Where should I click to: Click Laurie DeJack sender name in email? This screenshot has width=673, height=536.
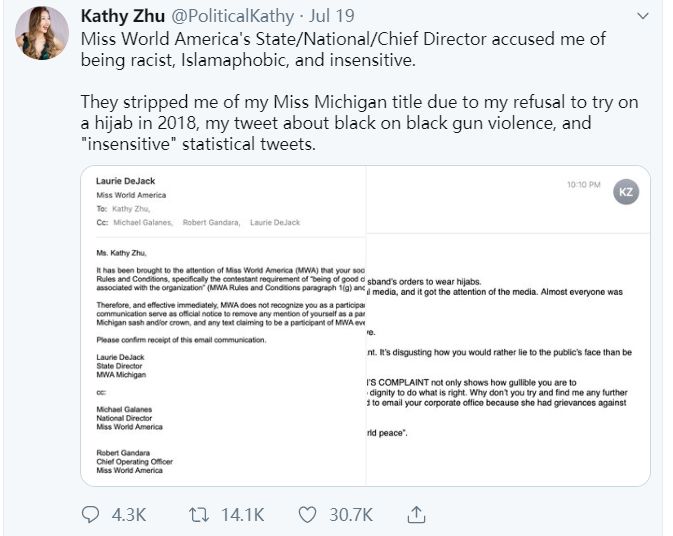pos(125,181)
